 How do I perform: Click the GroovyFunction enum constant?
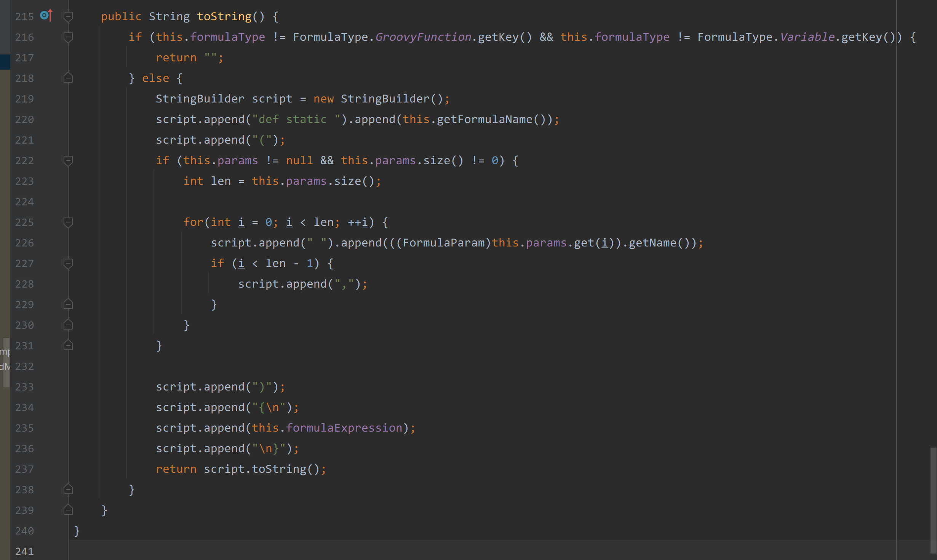(x=423, y=37)
